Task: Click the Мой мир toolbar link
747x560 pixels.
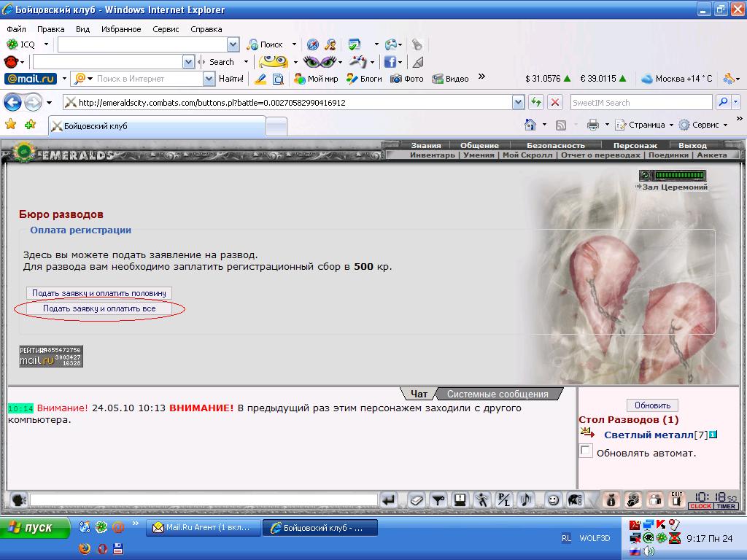Action: [x=317, y=79]
